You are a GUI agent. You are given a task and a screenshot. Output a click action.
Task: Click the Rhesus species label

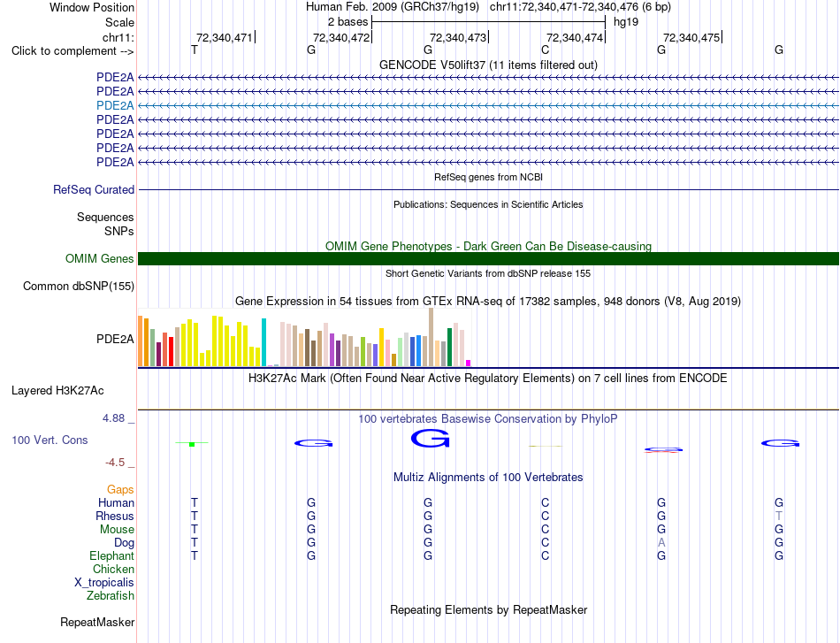click(x=115, y=516)
